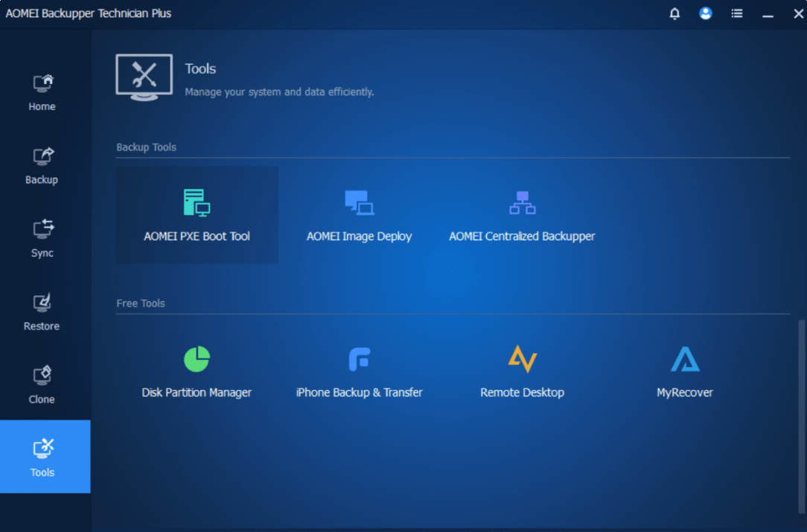
Task: Open the MyRecover tool
Action: pos(683,371)
